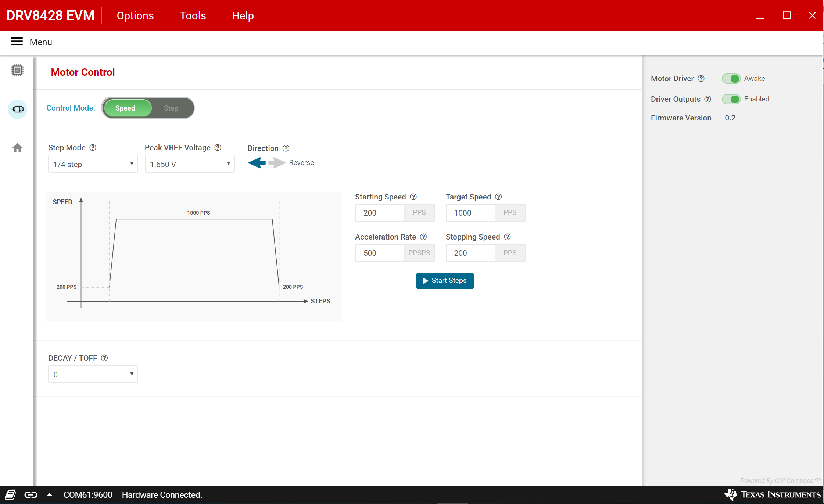Open the register map chip icon
The image size is (824, 504).
(17, 70)
